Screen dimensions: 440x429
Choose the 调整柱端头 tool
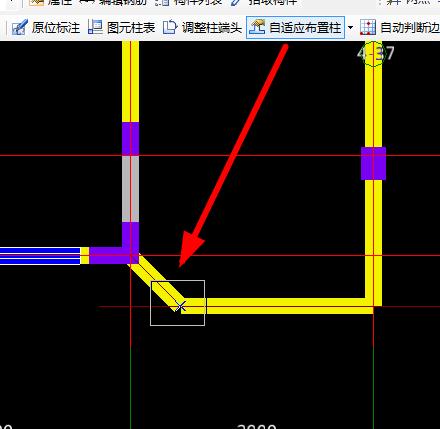click(x=202, y=27)
